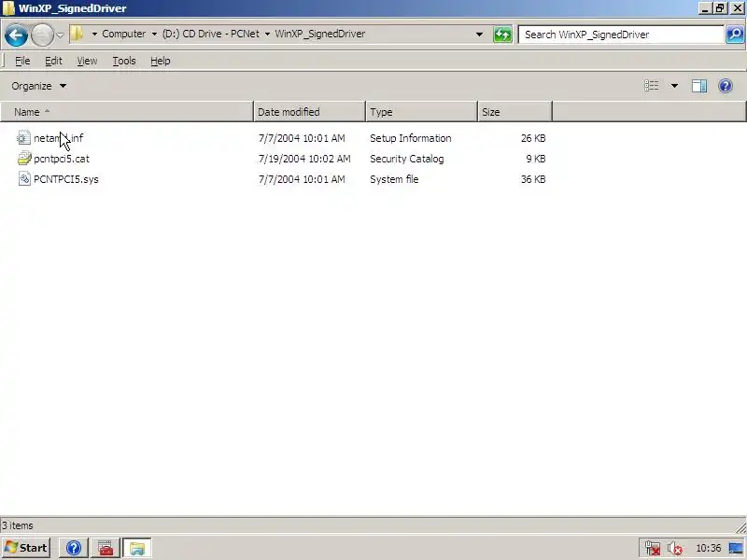747x560 pixels.
Task: Click the monitor icon in system tray
Action: 736,549
